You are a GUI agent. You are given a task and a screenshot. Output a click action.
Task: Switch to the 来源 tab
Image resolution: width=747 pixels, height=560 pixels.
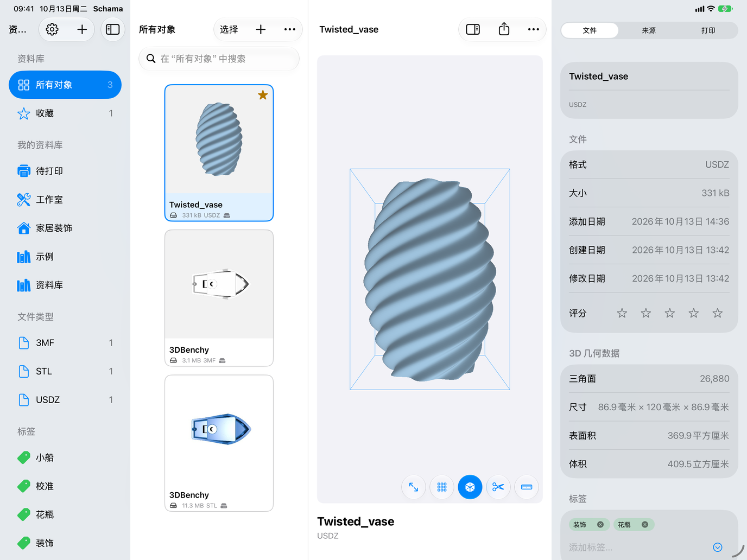(x=649, y=30)
